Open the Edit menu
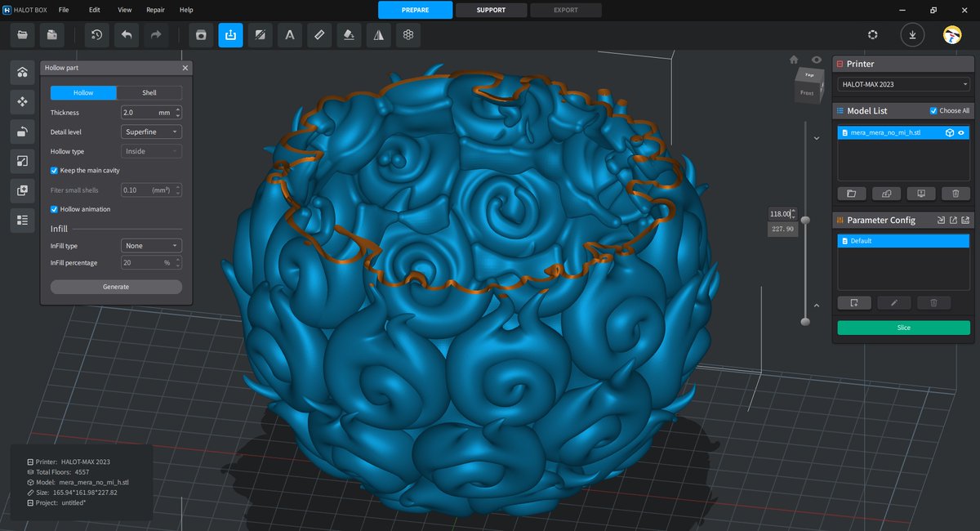Viewport: 980px width, 531px height. (95, 10)
